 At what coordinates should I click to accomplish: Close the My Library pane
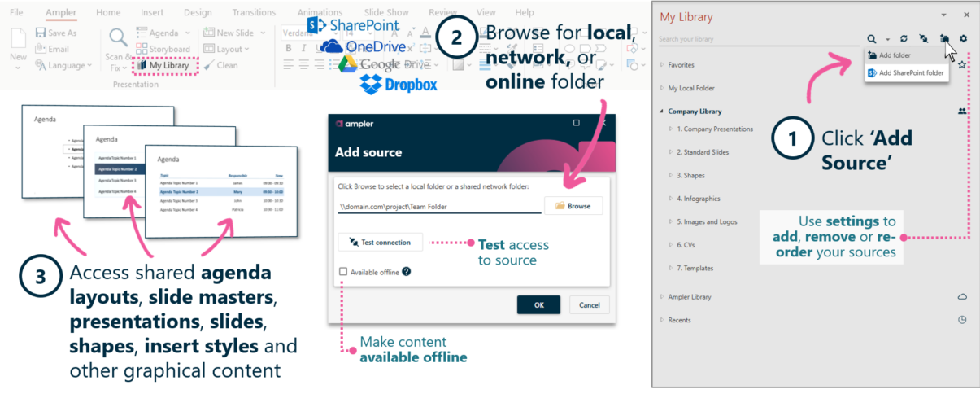tap(966, 15)
